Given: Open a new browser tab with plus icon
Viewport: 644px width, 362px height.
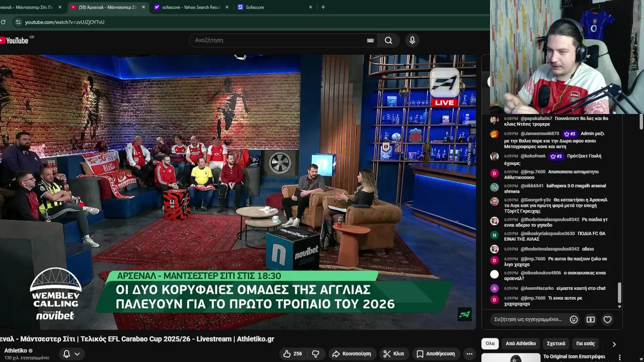Looking at the screenshot, I should pos(323,7).
